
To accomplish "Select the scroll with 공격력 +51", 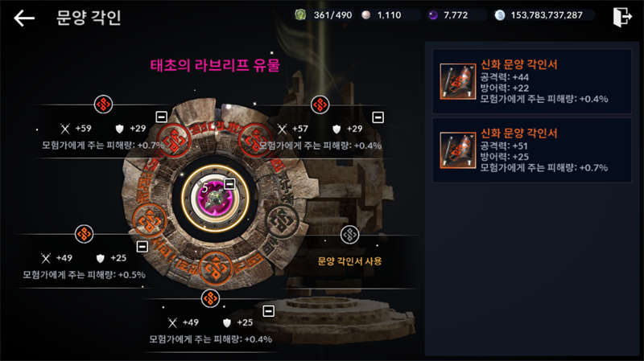I will point(532,150).
